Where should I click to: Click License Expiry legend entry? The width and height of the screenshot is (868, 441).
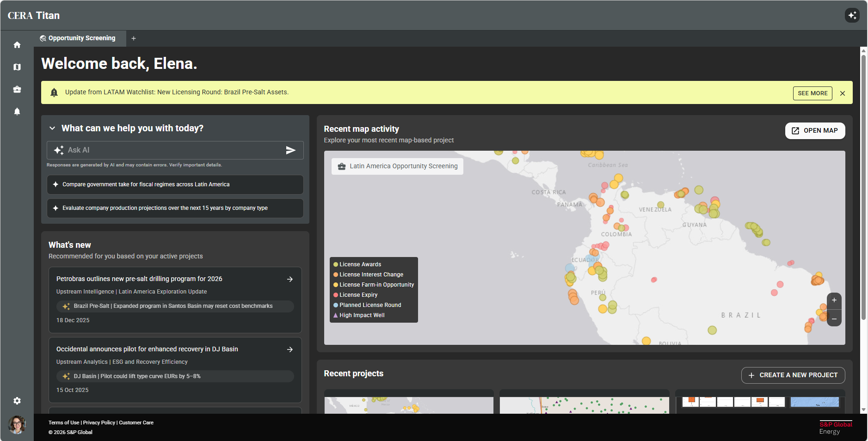tap(355, 295)
